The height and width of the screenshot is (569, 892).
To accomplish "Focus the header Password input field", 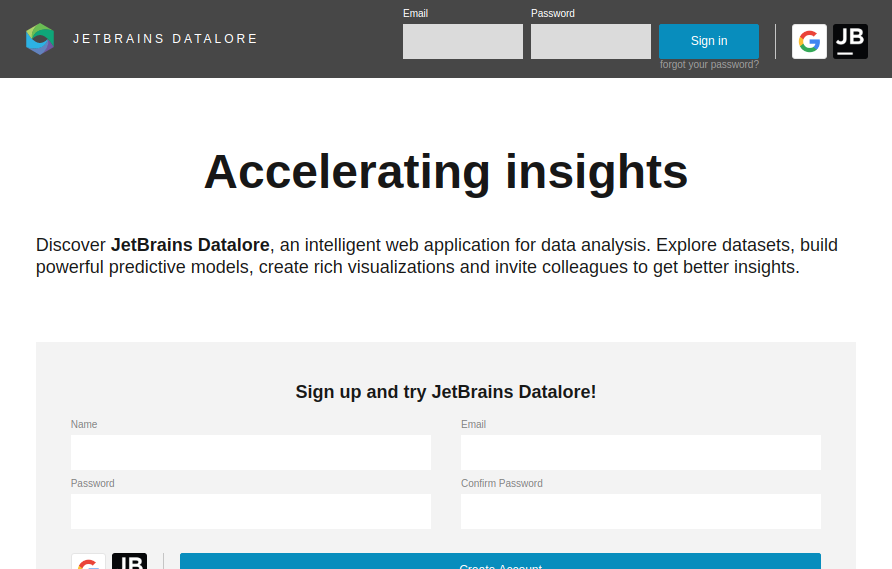I will click(x=591, y=42).
